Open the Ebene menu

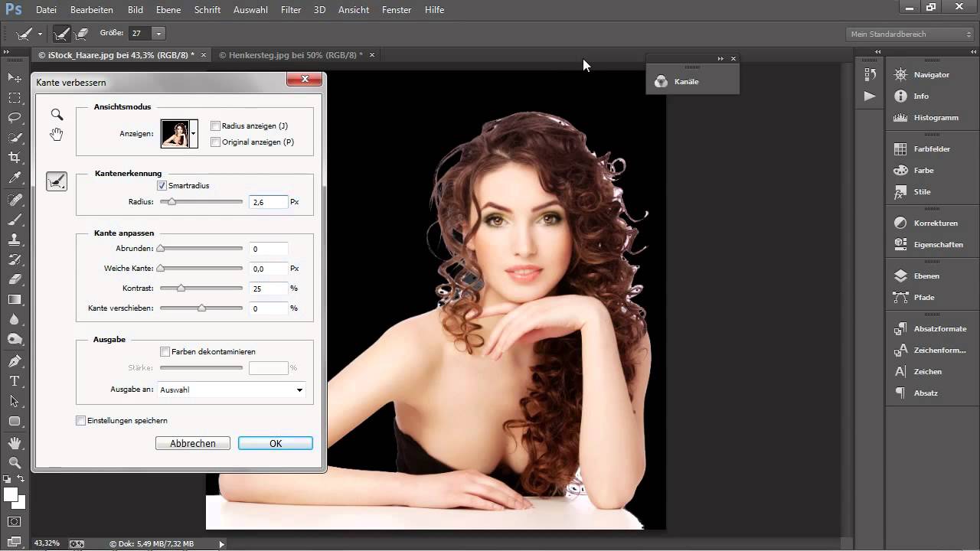point(168,10)
